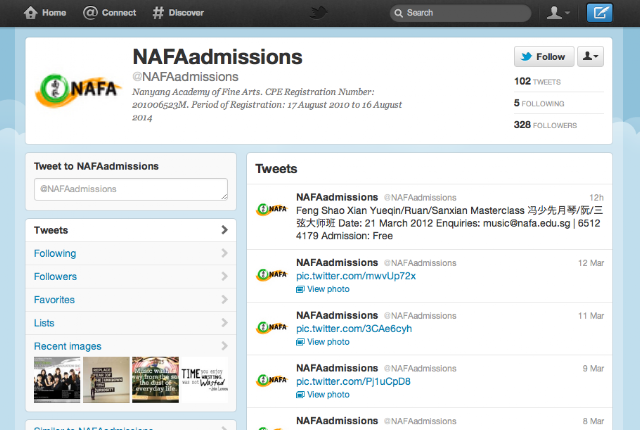Open user actions dropdown next to Follow
This screenshot has height=430, width=640.
(x=590, y=56)
